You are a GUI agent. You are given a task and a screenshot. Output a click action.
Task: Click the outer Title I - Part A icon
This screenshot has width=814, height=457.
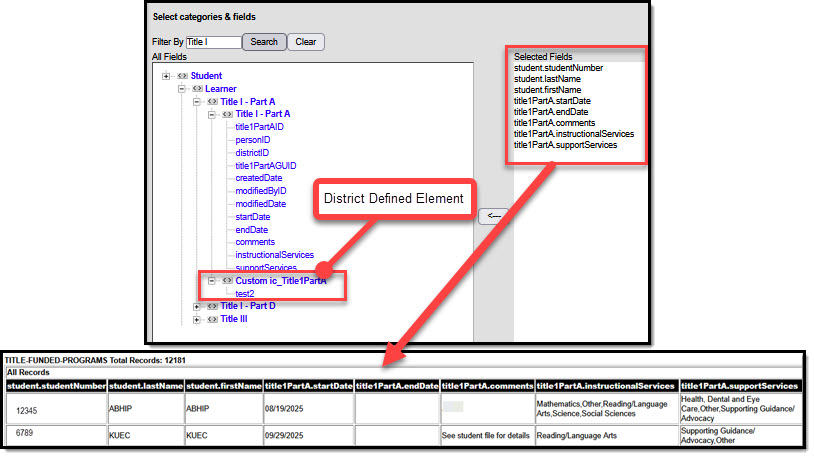(x=212, y=102)
